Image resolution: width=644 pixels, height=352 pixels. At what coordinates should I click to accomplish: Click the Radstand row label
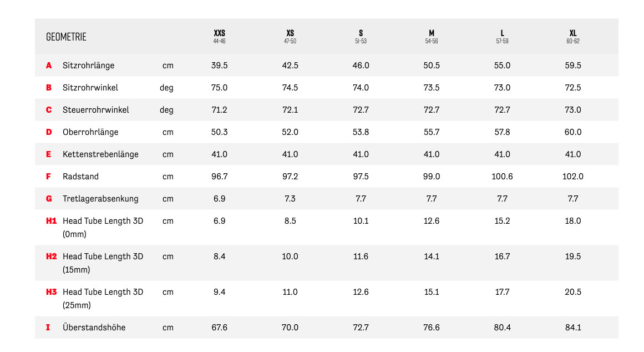[x=80, y=177]
